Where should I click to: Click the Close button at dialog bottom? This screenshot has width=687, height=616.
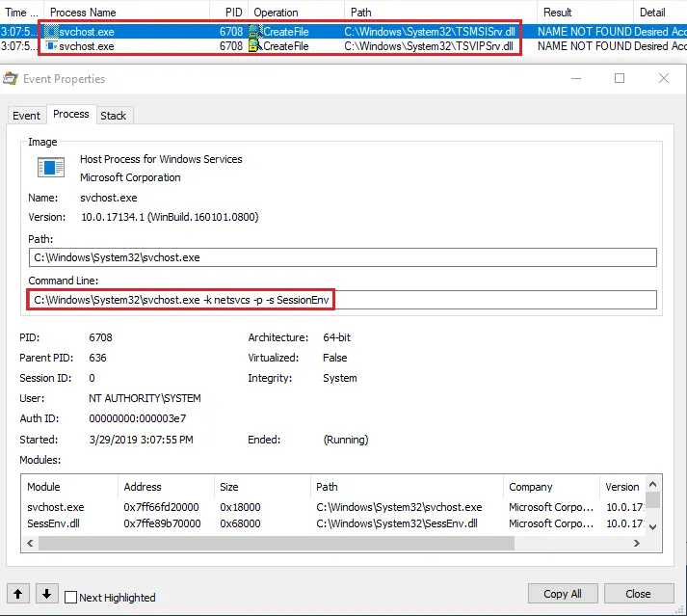click(638, 594)
